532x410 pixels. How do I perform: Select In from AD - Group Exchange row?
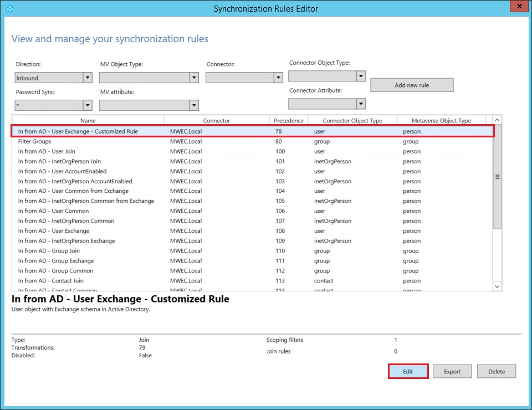(56, 261)
